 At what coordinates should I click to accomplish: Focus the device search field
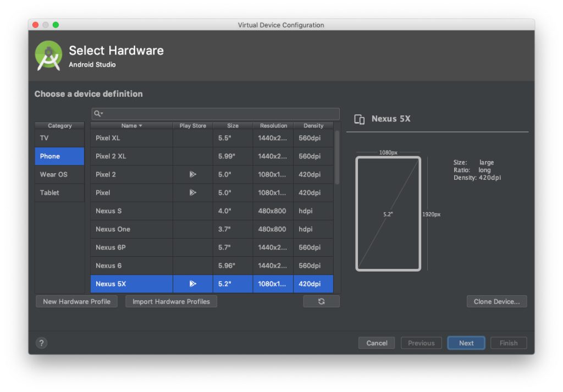[216, 114]
